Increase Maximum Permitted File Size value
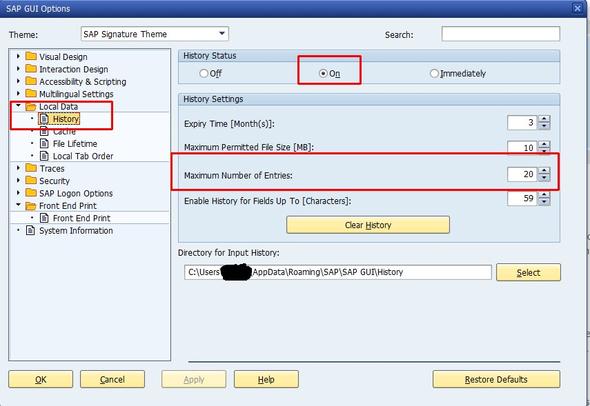590x406 pixels. [544, 144]
